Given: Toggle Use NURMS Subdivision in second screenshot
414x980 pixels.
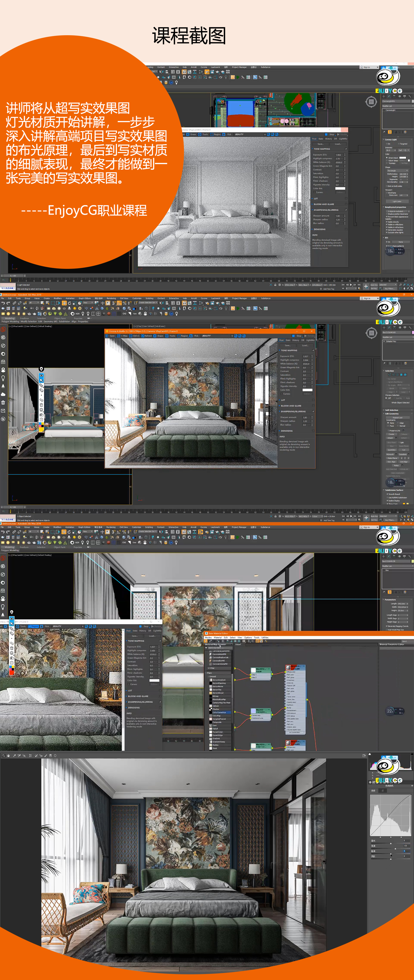Looking at the screenshot, I should pyautogui.click(x=387, y=498).
